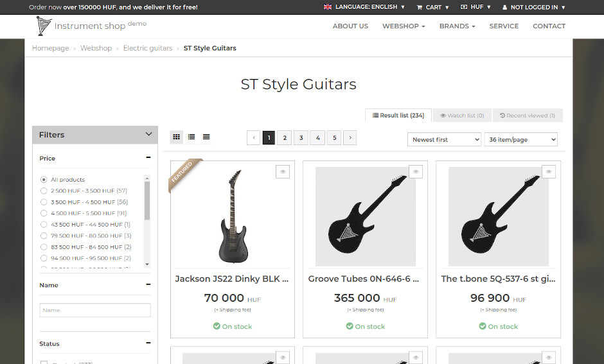Choose 4 500 HUF - 5 500 HUF price filter

coord(44,213)
